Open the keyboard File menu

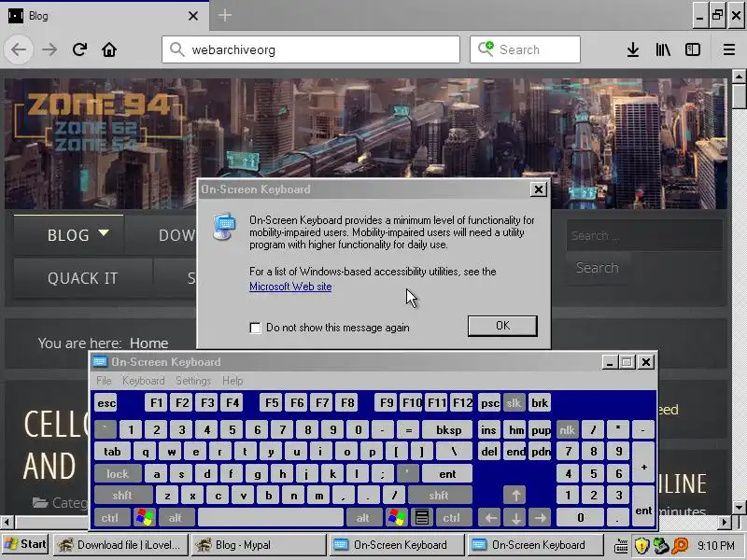coord(104,381)
